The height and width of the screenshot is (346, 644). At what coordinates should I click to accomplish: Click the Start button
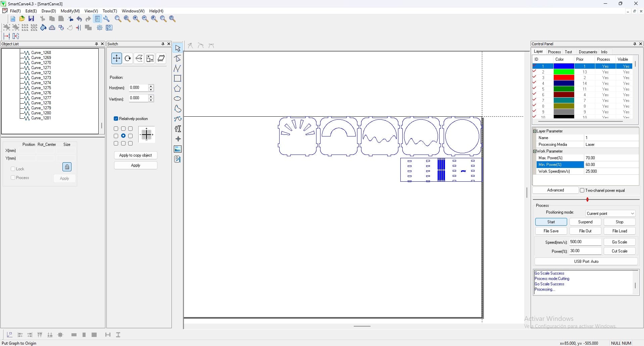(551, 222)
